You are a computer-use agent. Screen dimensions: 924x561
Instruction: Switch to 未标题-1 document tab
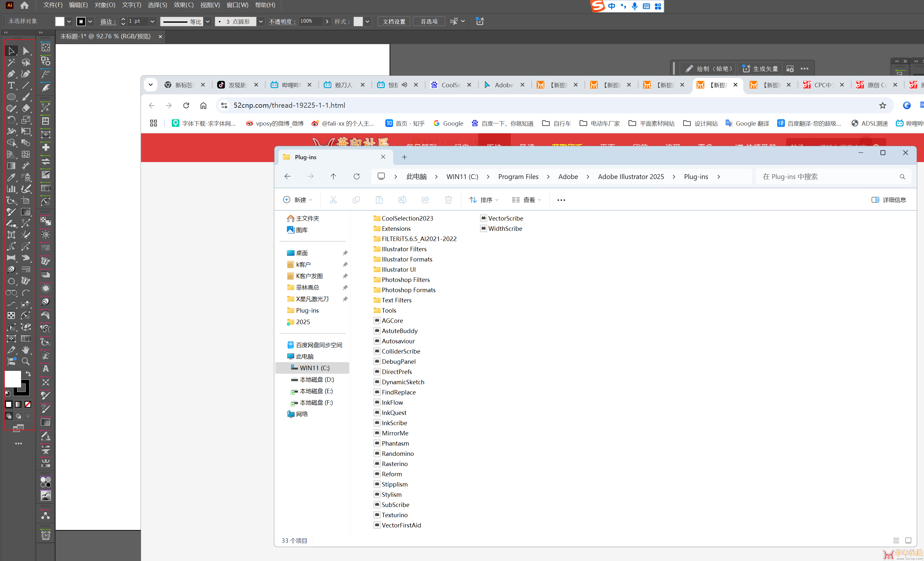point(105,36)
